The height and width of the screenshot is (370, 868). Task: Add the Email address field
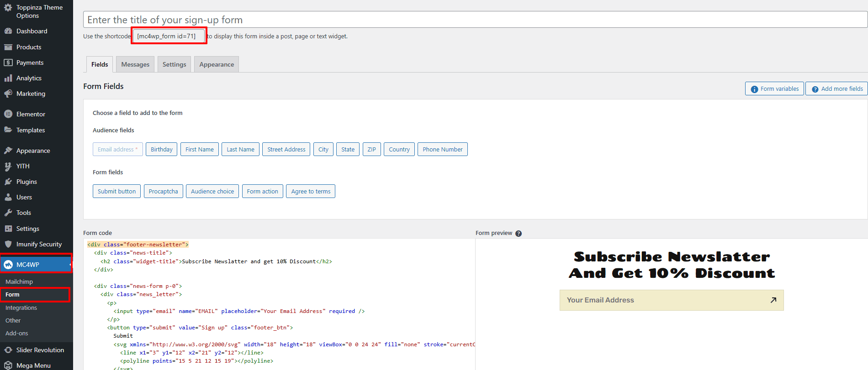[118, 149]
